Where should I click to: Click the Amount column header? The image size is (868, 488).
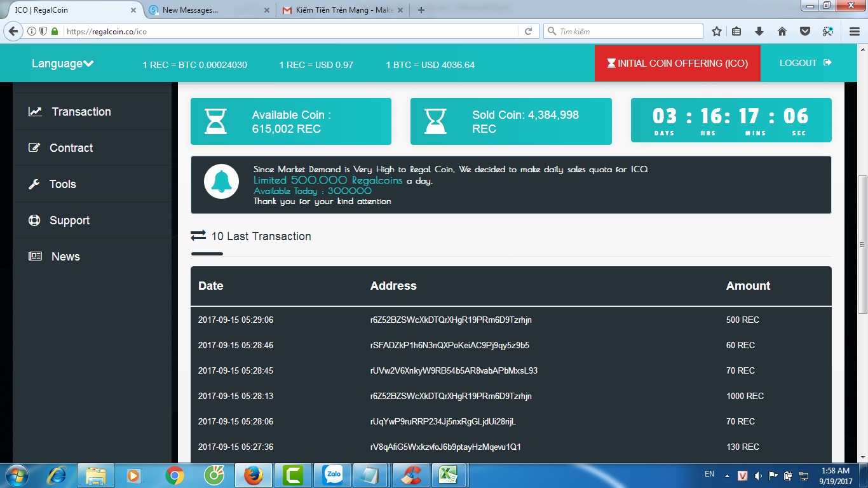click(x=748, y=286)
